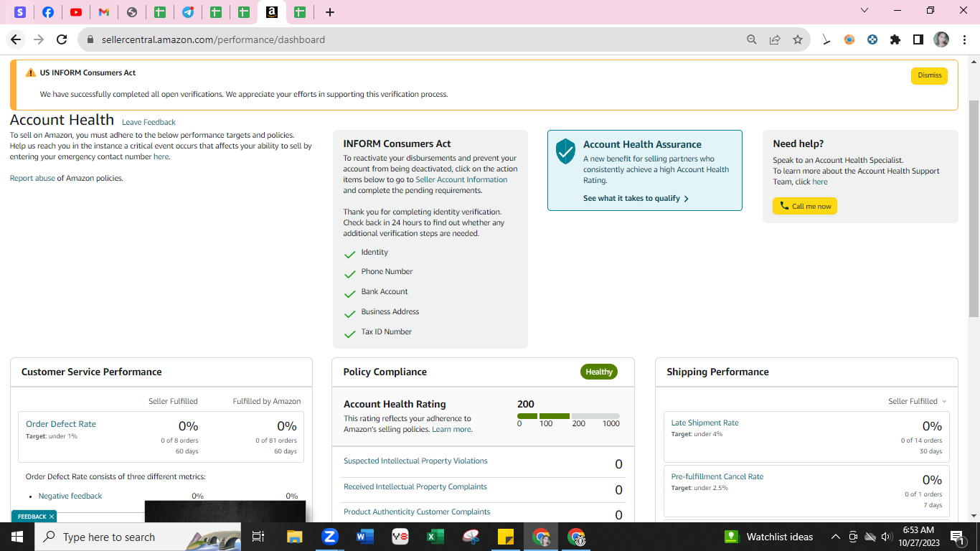Open Task View on the taskbar
Screen dimensions: 980x551
pos(258,537)
